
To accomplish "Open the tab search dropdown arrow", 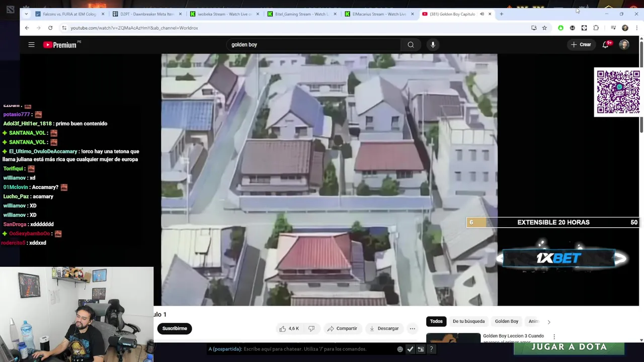I will point(27,14).
